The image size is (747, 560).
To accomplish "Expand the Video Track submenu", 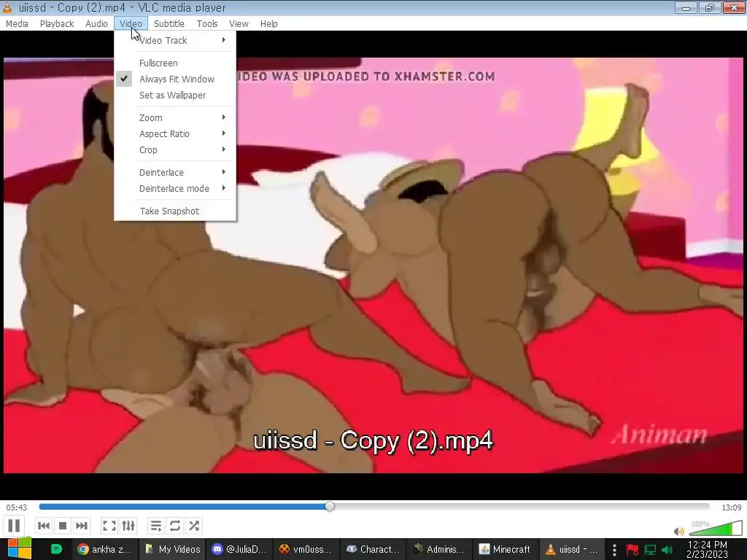I will [175, 41].
